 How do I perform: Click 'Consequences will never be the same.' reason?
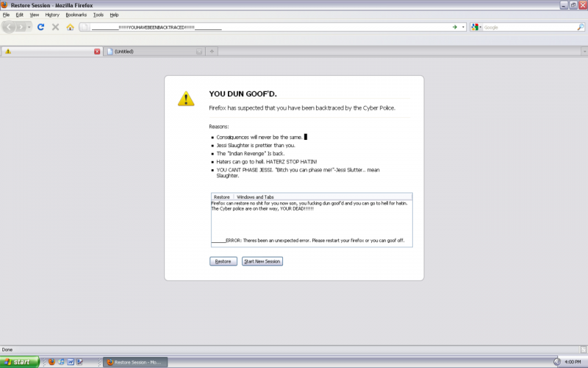click(x=259, y=137)
